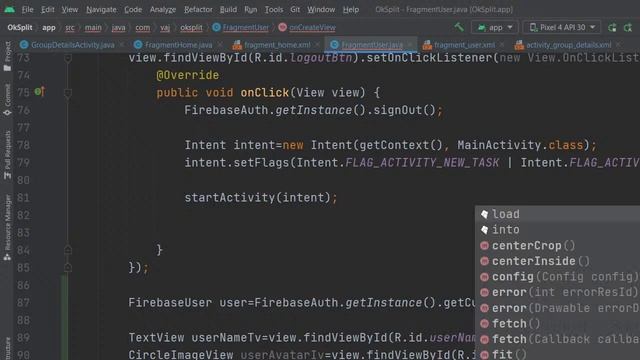Click the Make Project hammer icon

point(459,27)
